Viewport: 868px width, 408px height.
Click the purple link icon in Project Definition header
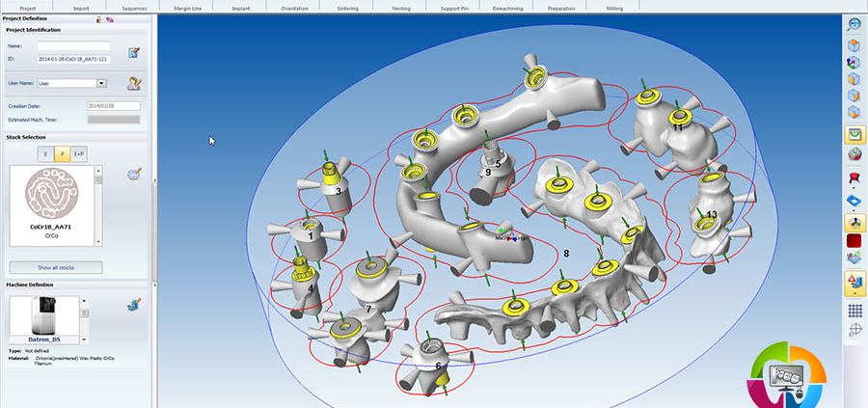[x=110, y=19]
